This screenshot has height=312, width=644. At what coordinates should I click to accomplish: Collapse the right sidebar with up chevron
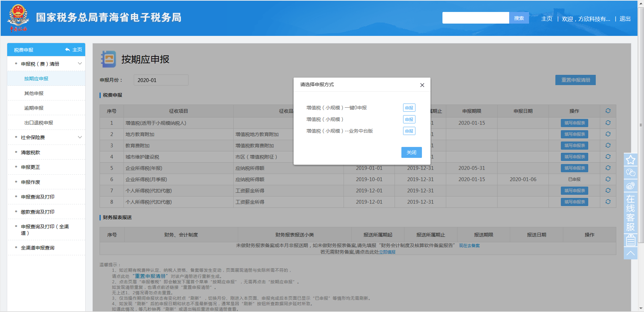(x=631, y=252)
